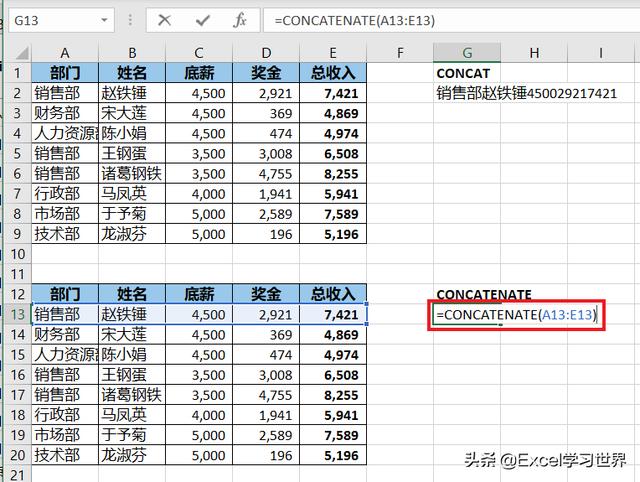Screen dimensions: 640x482
Task: Click the CONCAT label cell in G1
Action: point(467,73)
